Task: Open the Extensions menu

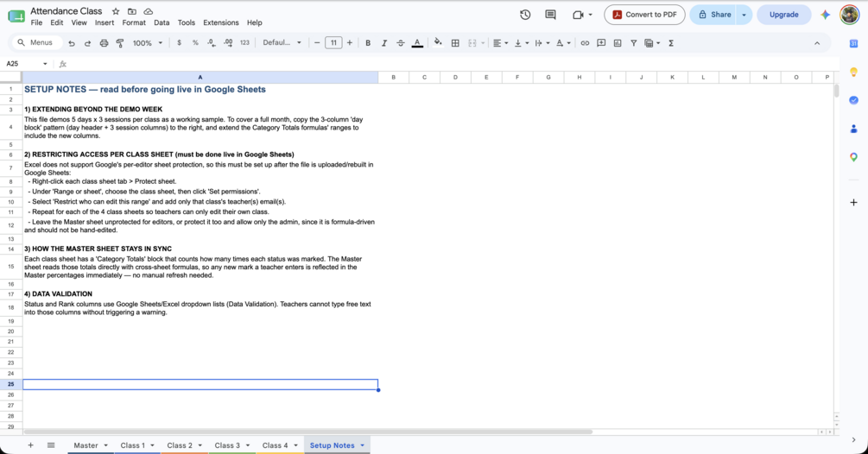Action: click(221, 22)
